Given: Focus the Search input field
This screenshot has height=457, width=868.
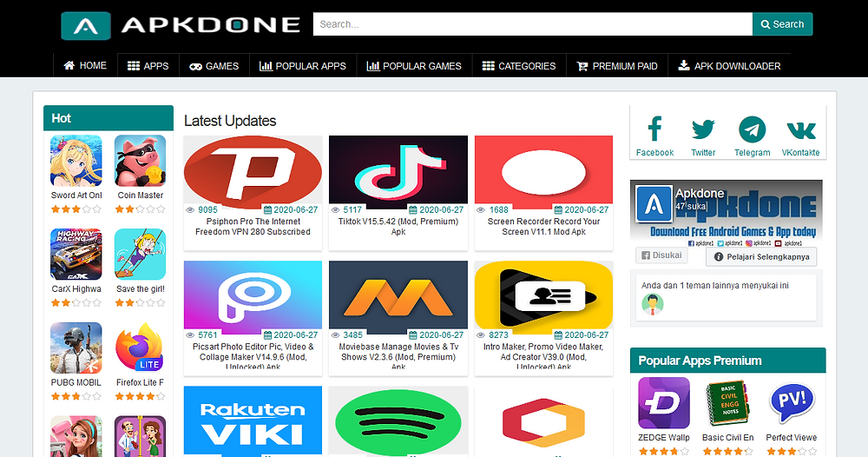Looking at the screenshot, I should 533,24.
